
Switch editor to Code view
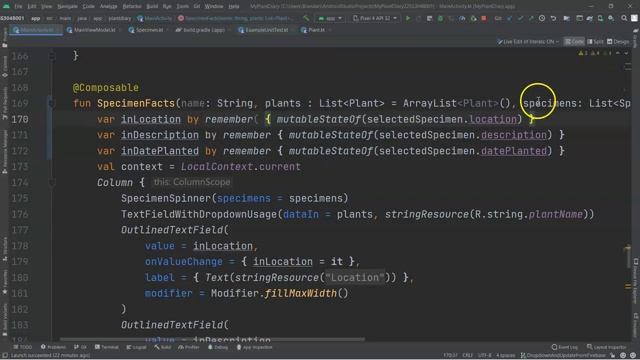[x=574, y=42]
